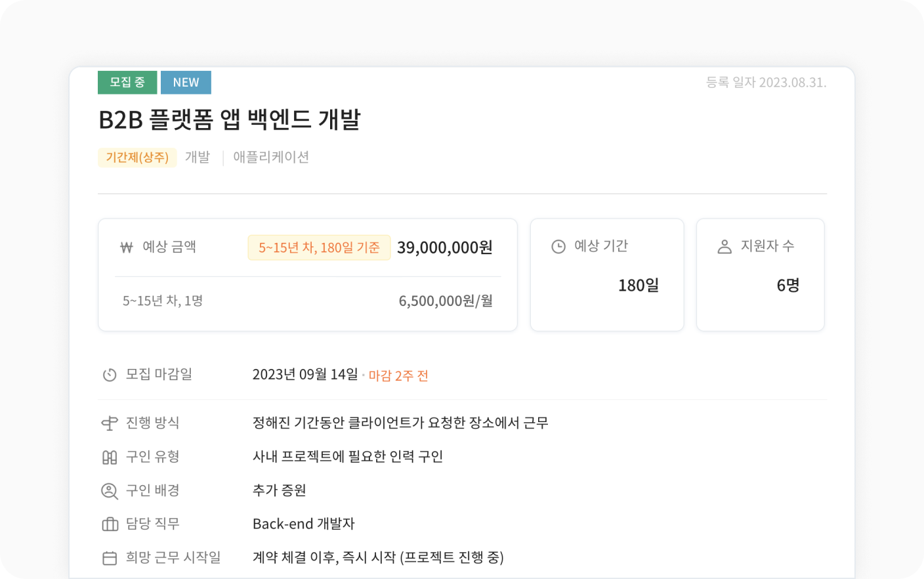Click the 예상 금액 label
The image size is (924, 579).
coord(169,247)
